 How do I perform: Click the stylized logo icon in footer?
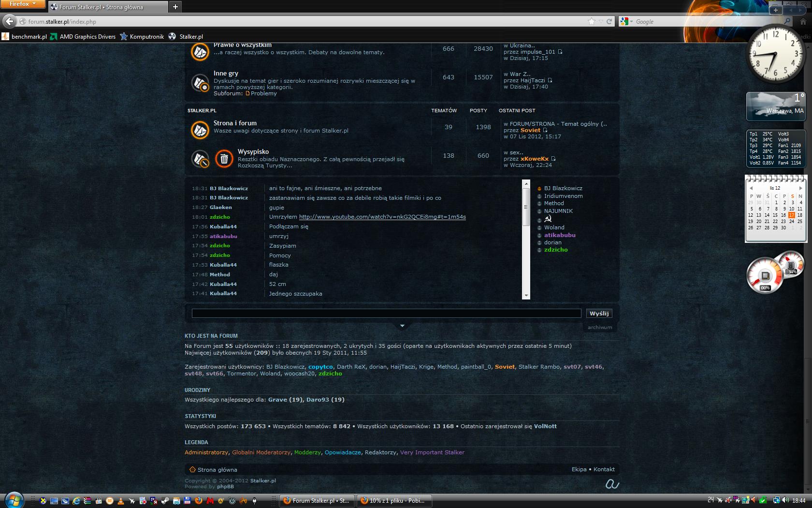pos(612,484)
